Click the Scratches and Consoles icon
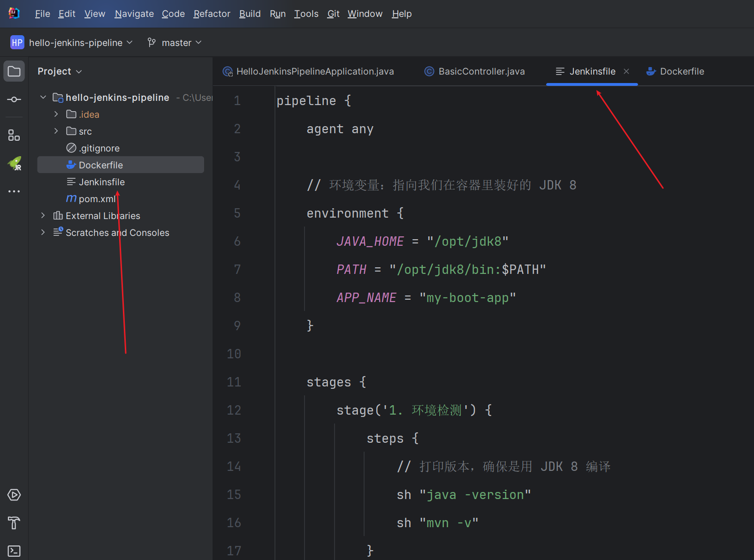This screenshot has width=754, height=560. coord(58,232)
